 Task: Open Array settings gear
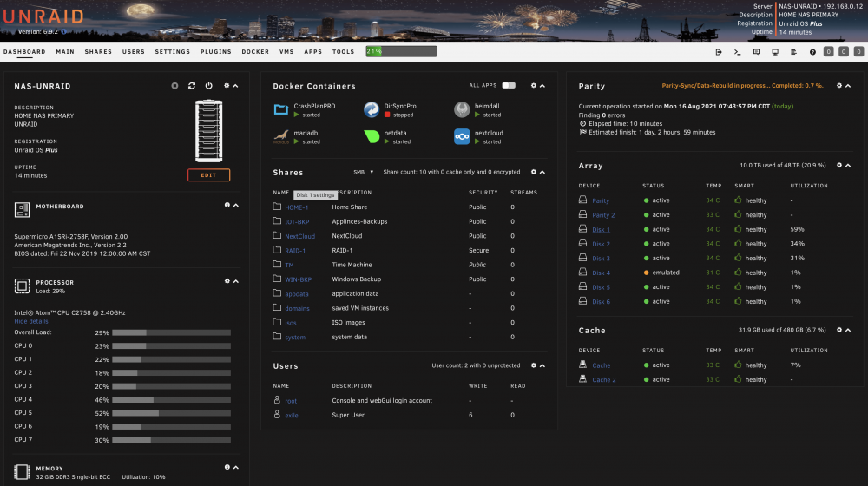click(x=839, y=165)
